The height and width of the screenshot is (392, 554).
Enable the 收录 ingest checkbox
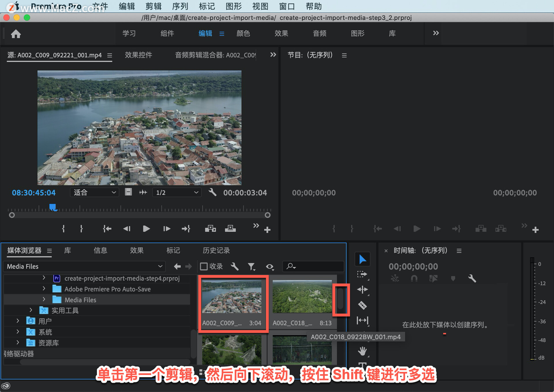pyautogui.click(x=204, y=267)
